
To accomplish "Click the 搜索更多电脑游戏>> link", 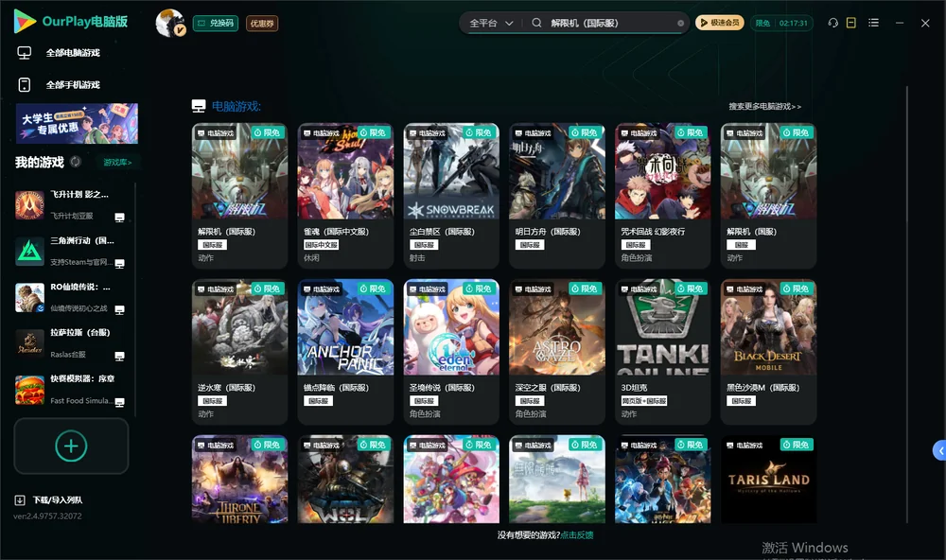I will click(x=764, y=106).
